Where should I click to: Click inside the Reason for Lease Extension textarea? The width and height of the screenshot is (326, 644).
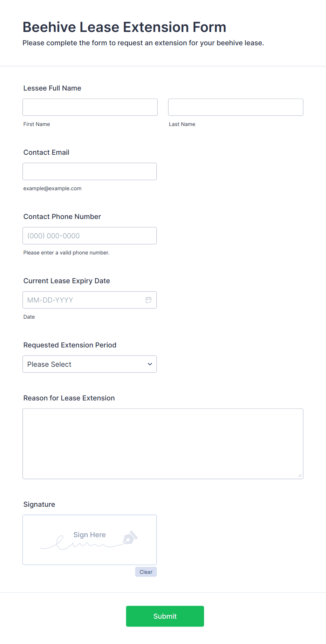pos(163,444)
